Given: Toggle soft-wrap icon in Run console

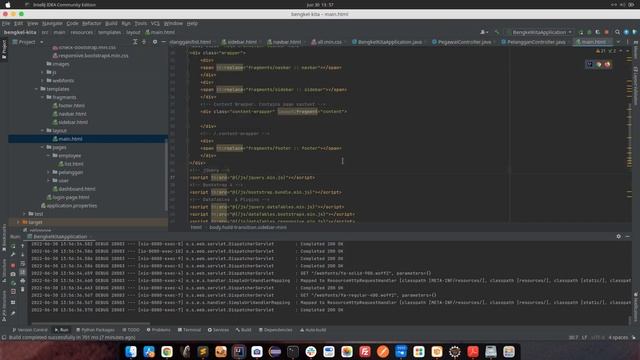Looking at the screenshot, I should [x=22, y=263].
